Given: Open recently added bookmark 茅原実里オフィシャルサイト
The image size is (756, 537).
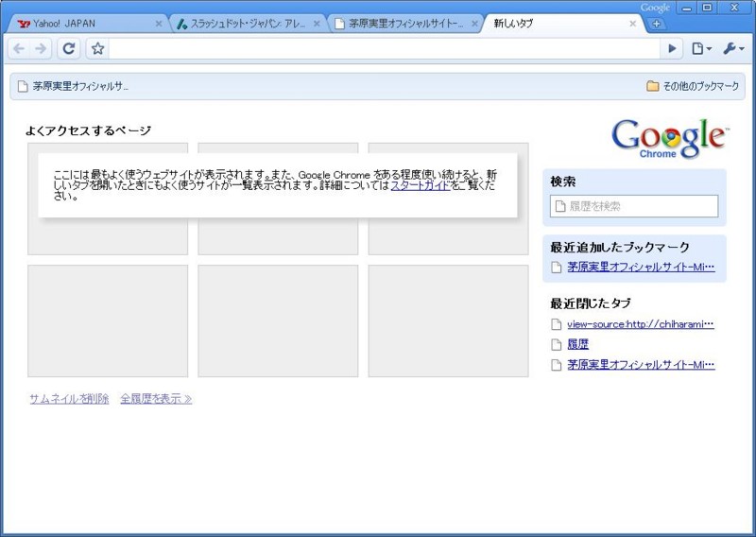Looking at the screenshot, I should coord(641,268).
